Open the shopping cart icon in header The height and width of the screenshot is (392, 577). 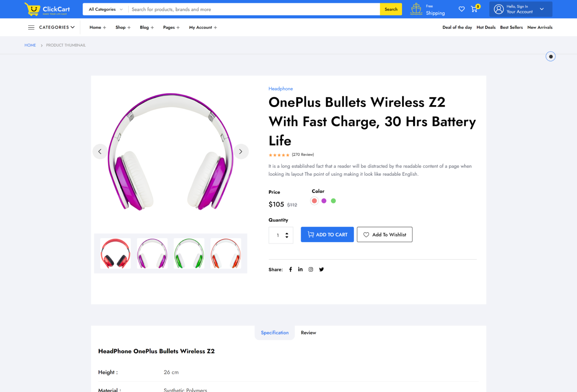pos(474,9)
